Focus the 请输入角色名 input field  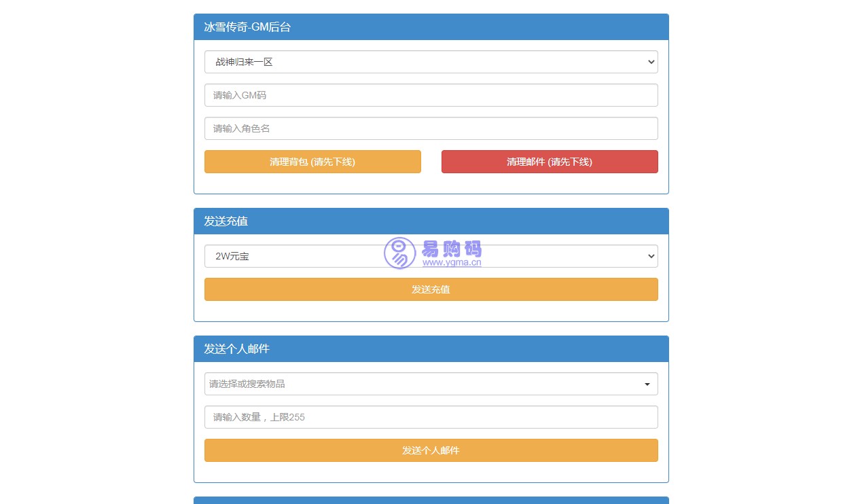pyautogui.click(x=431, y=128)
